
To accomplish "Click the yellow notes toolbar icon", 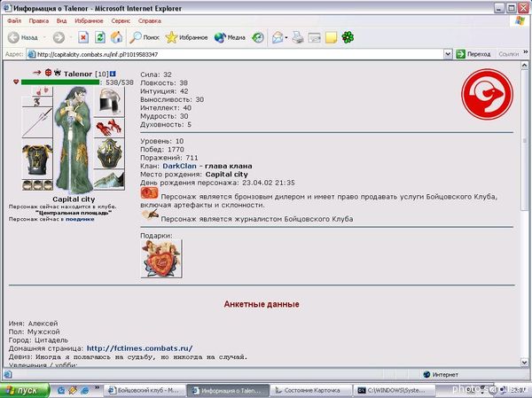I will (x=331, y=37).
